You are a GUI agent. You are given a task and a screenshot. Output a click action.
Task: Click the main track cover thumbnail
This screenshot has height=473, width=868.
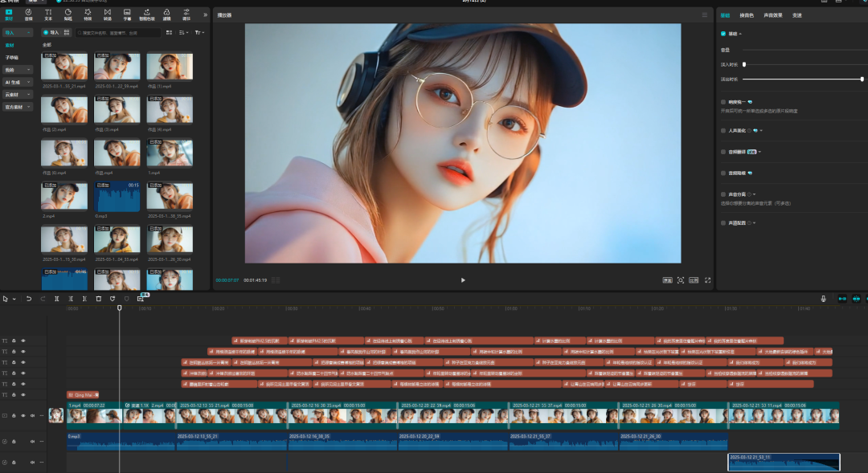[x=56, y=415]
